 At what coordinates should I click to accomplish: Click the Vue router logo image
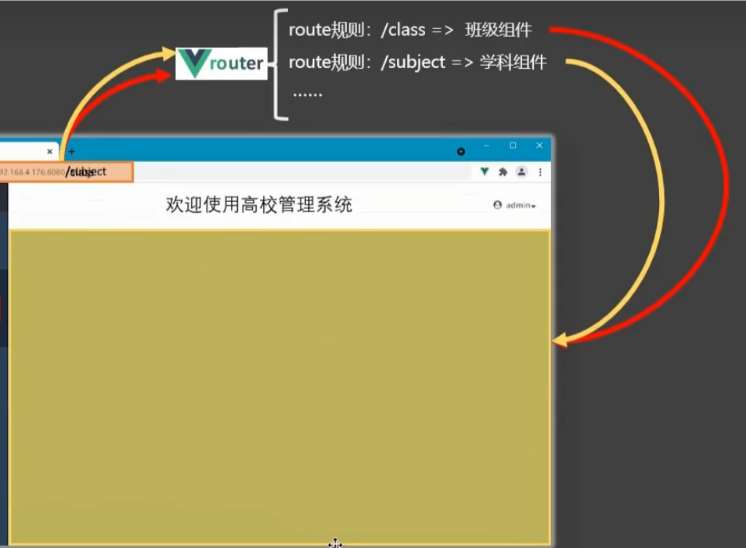pyautogui.click(x=222, y=63)
